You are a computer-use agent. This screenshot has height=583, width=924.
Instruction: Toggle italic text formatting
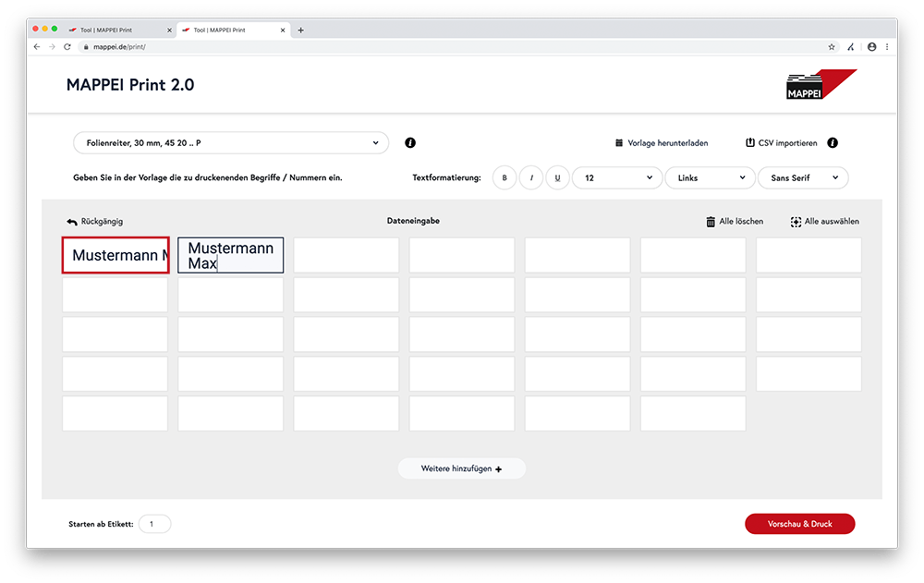coord(531,178)
